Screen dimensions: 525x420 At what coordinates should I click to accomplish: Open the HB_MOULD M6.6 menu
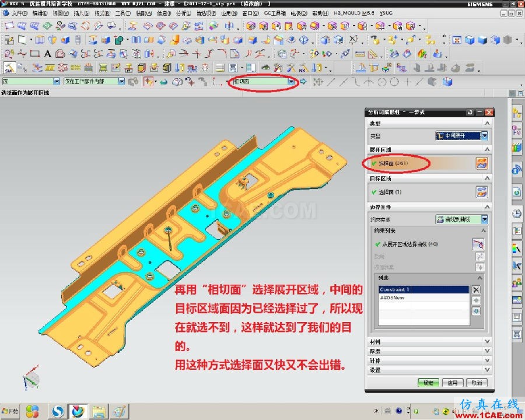[354, 13]
